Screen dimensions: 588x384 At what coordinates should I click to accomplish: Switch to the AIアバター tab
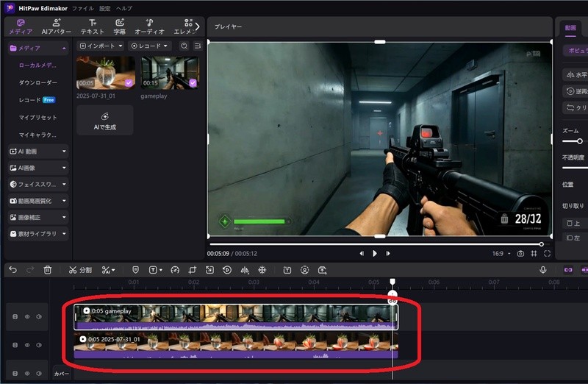(57, 27)
